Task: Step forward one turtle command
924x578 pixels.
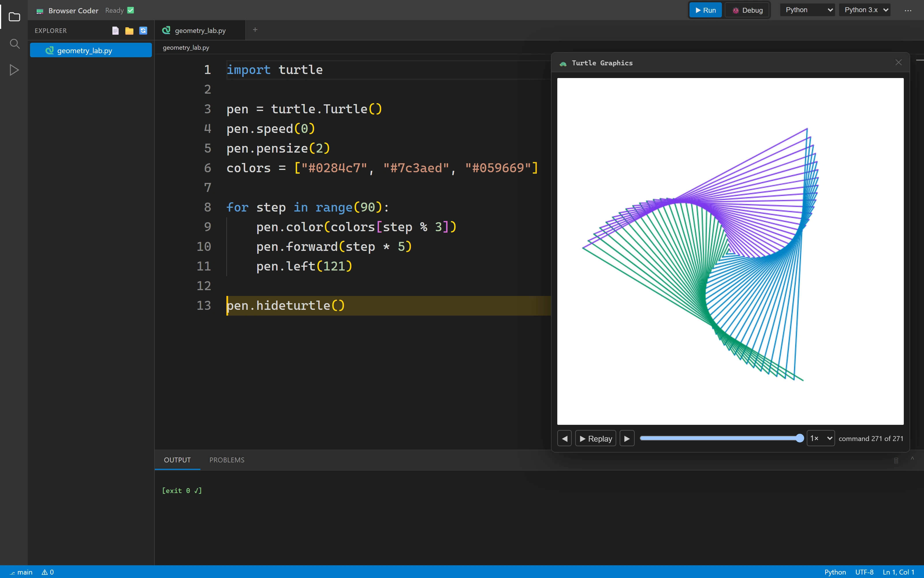Action: (x=627, y=438)
